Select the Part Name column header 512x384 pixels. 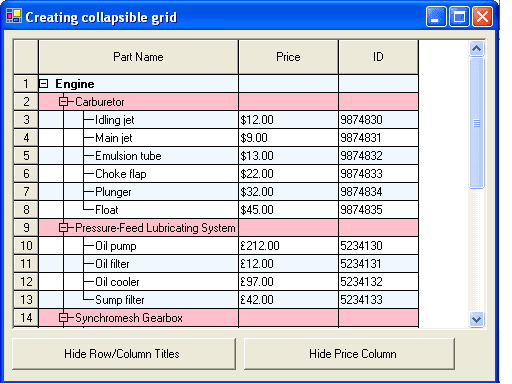click(x=139, y=57)
